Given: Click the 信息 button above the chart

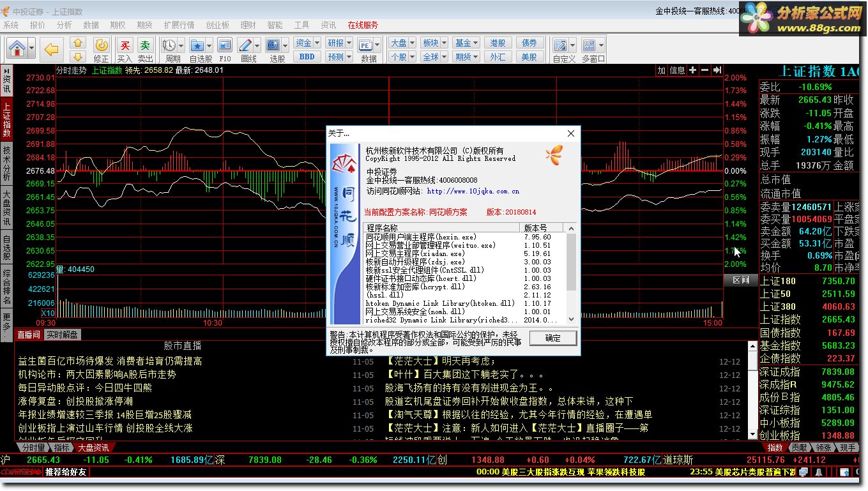Looking at the screenshot, I should pyautogui.click(x=678, y=70).
